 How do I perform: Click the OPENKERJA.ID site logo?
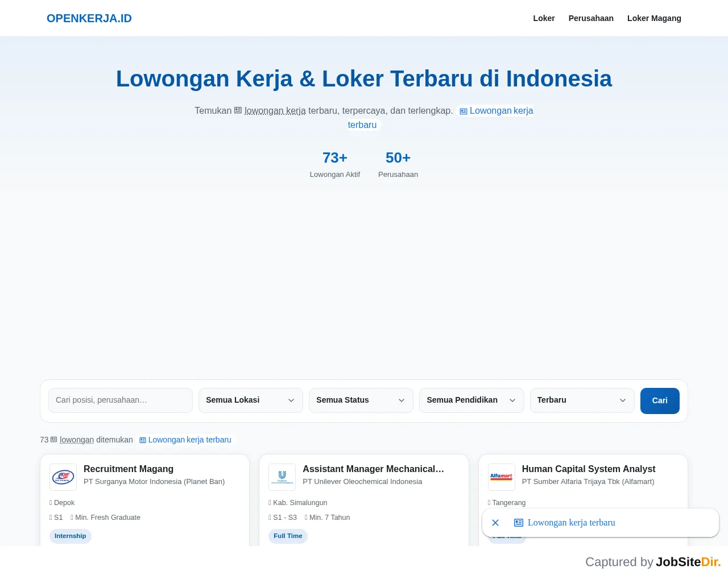tap(89, 18)
